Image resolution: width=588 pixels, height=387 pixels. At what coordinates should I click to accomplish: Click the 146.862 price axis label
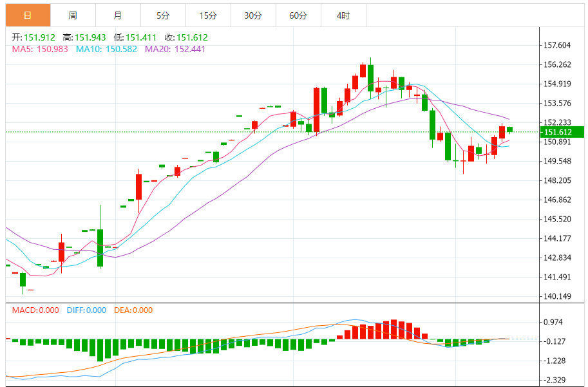pyautogui.click(x=557, y=200)
